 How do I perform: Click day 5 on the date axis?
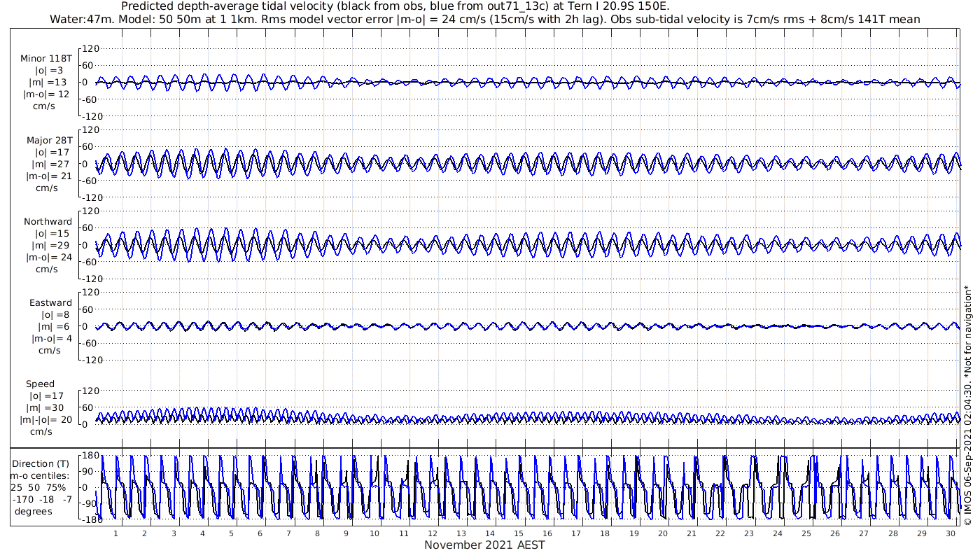point(231,533)
